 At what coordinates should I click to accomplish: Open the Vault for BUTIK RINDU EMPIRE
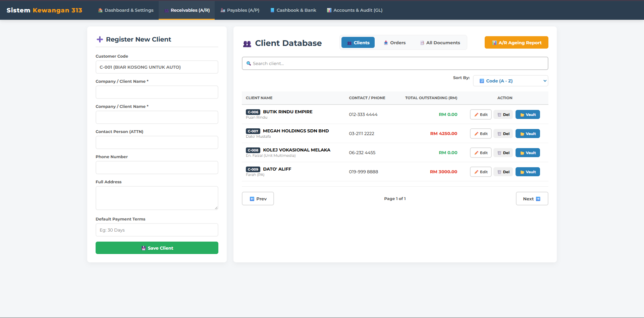point(527,114)
